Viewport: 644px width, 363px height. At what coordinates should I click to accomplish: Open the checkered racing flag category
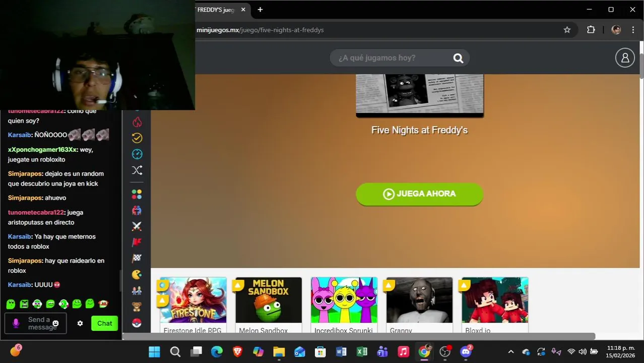point(137,259)
